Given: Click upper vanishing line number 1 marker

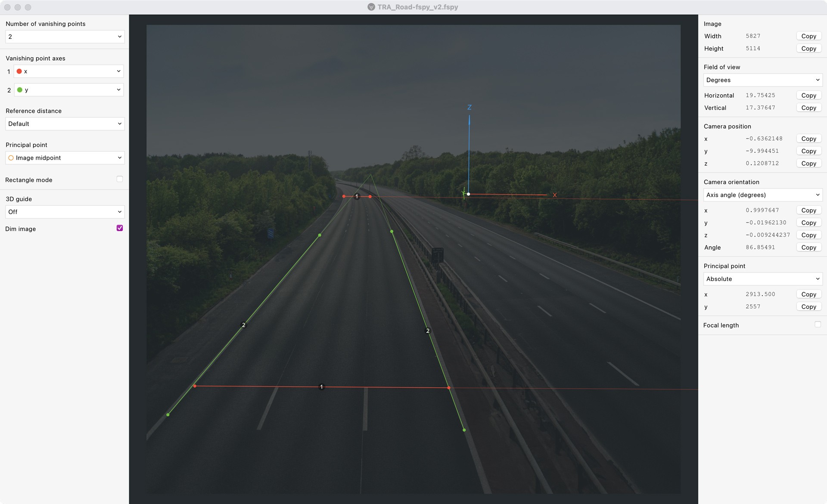Looking at the screenshot, I should tap(357, 196).
